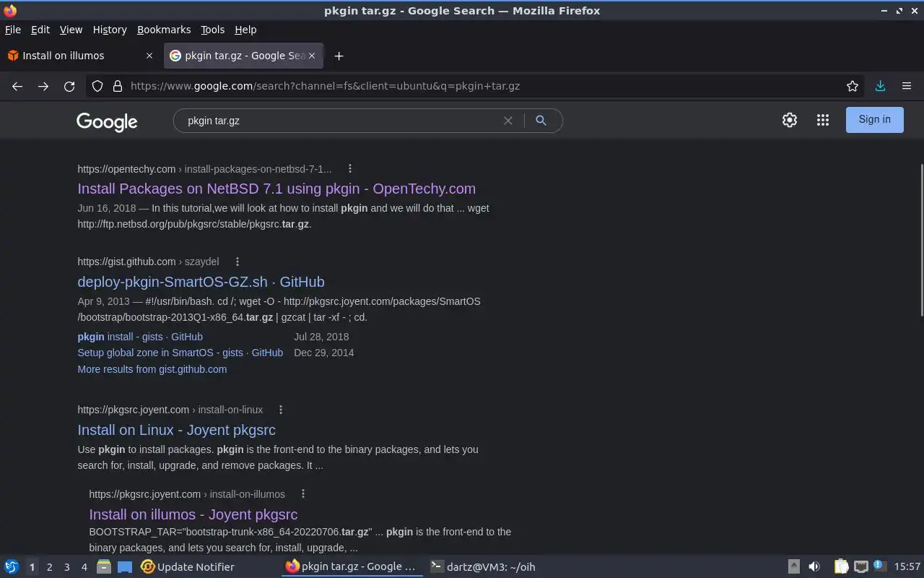The width and height of the screenshot is (924, 578).
Task: Adjust volume from the tray speaker icon
Action: click(x=814, y=566)
